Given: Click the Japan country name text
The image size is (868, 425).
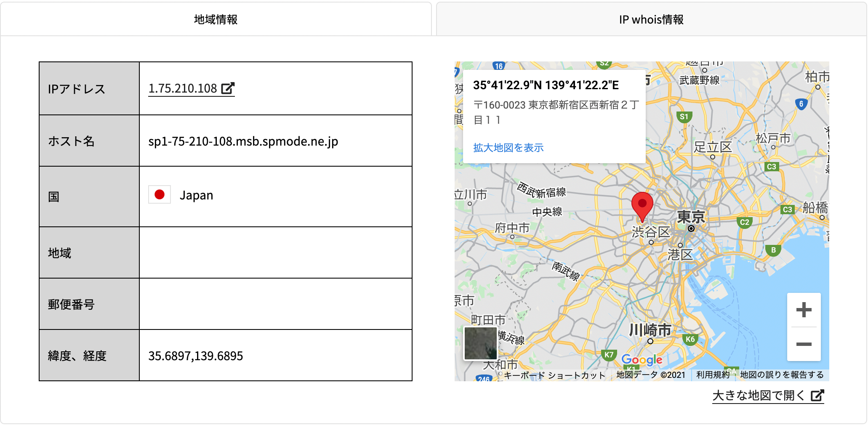Looking at the screenshot, I should coord(196,195).
